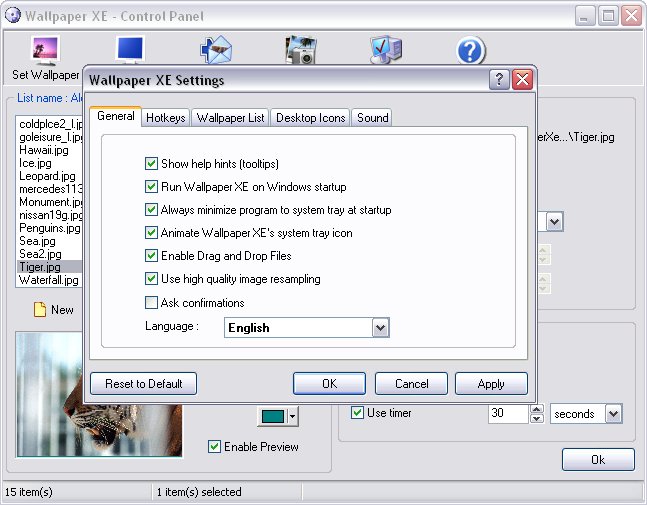Select coldplce2_l.jpg in the wallpaper list

coord(49,124)
